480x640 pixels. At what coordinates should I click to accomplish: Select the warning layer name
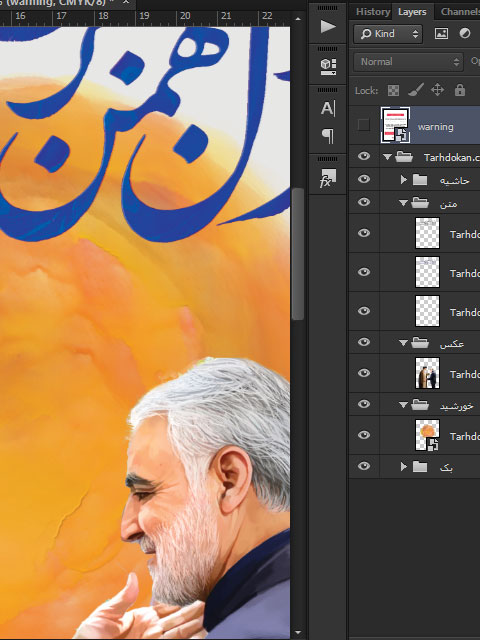pos(436,127)
